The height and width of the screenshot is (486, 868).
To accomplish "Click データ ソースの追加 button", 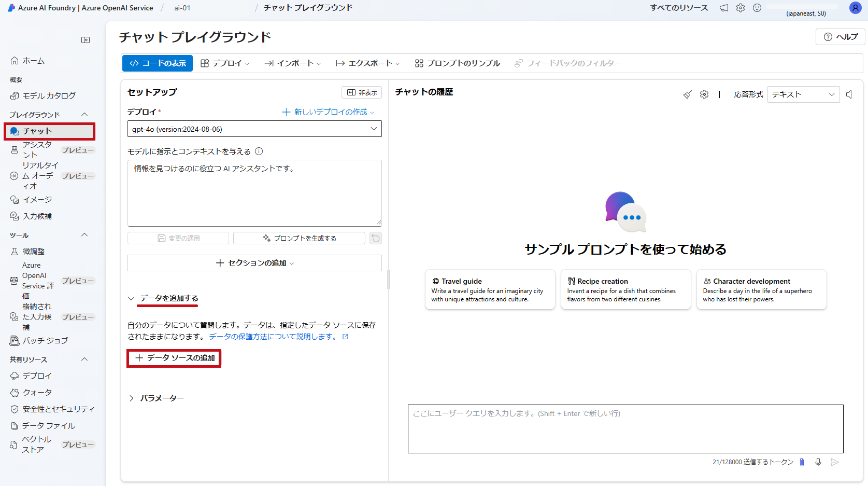I will pyautogui.click(x=174, y=358).
